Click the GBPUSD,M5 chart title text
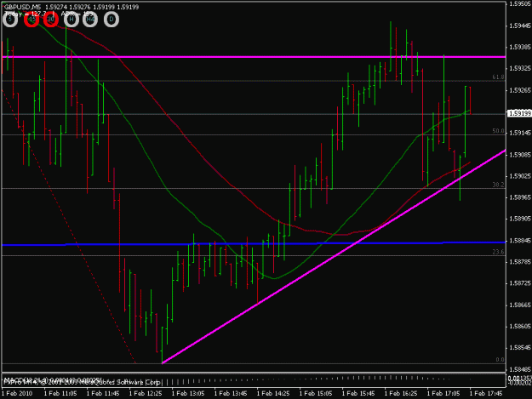 coord(22,7)
